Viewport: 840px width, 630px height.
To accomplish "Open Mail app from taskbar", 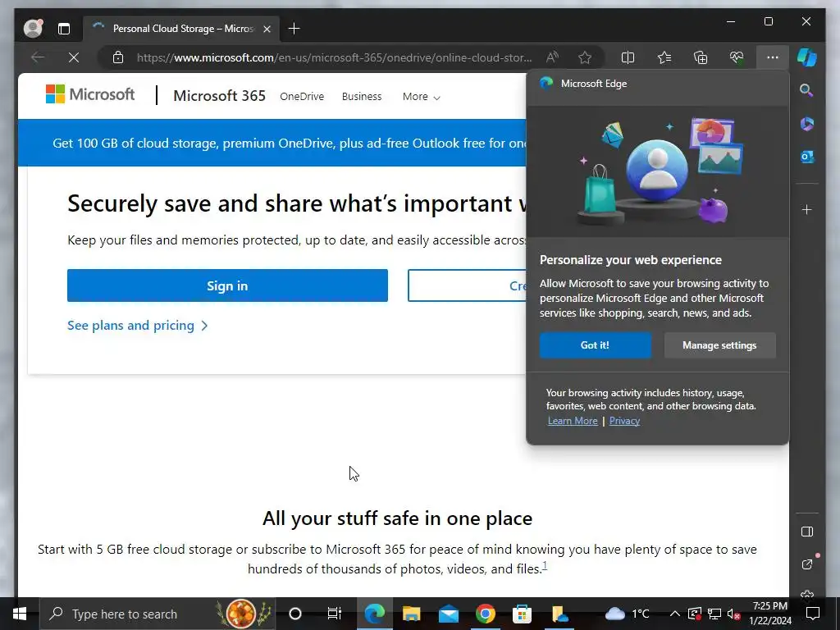I will (x=449, y=614).
